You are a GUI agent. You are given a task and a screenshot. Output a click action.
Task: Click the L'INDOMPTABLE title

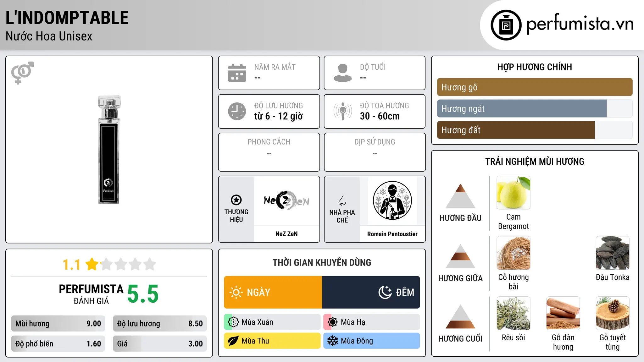[x=67, y=18]
